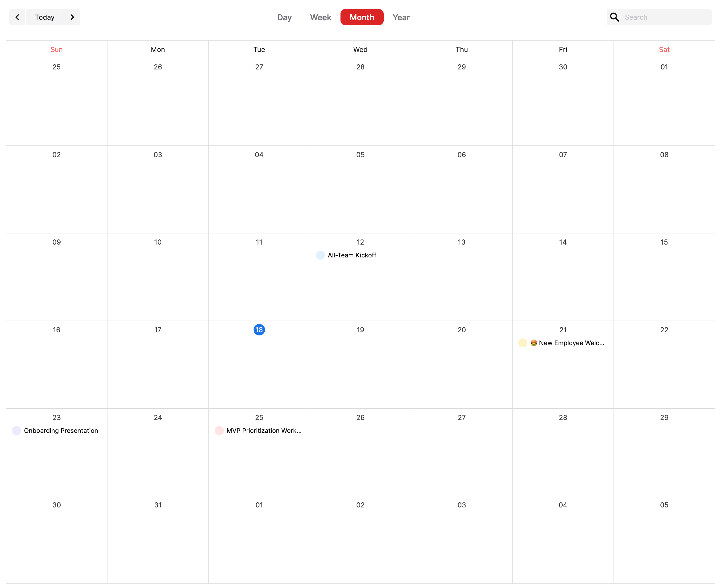The image size is (721, 588).
Task: Switch to Day view
Action: coord(284,17)
